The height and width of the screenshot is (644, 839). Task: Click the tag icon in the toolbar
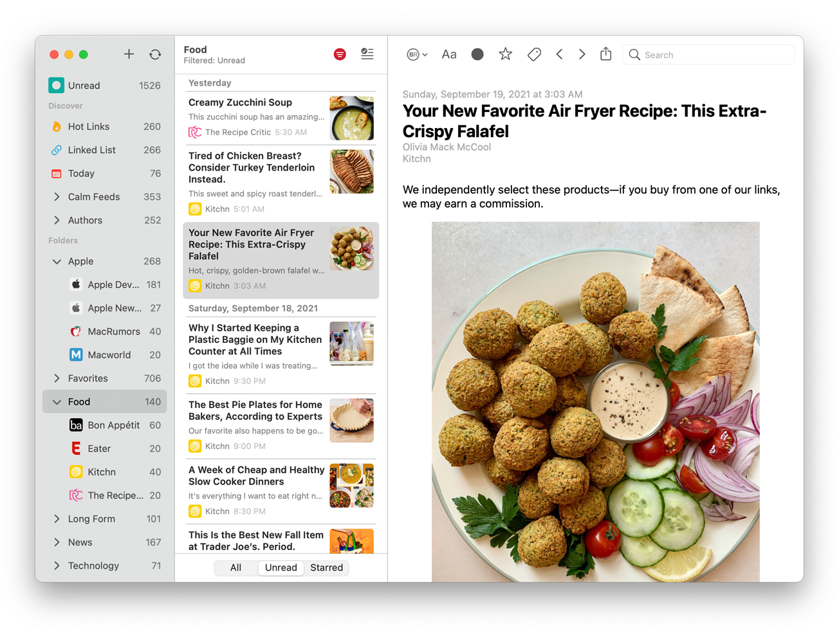point(534,55)
